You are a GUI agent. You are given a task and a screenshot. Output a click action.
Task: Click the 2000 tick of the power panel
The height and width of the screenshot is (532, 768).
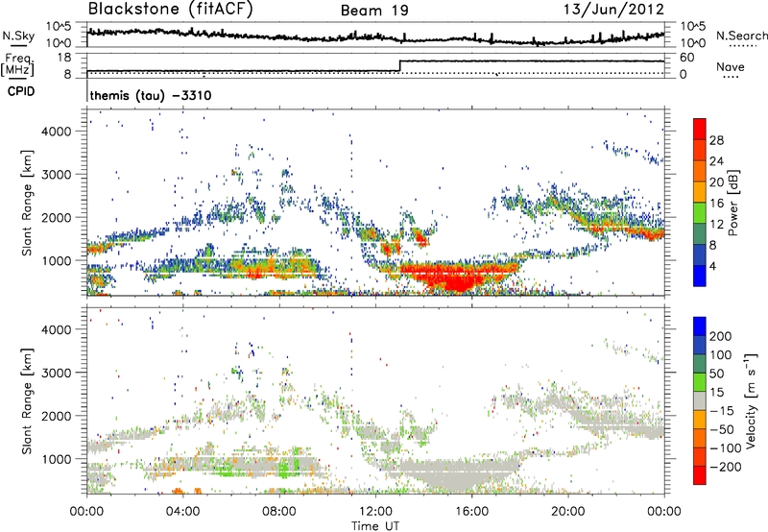[x=57, y=217]
